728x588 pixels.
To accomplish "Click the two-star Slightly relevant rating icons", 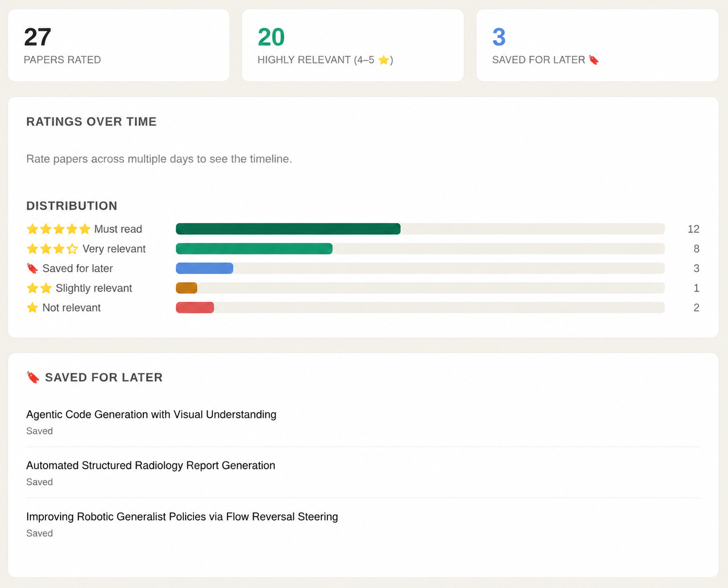I will [x=39, y=288].
